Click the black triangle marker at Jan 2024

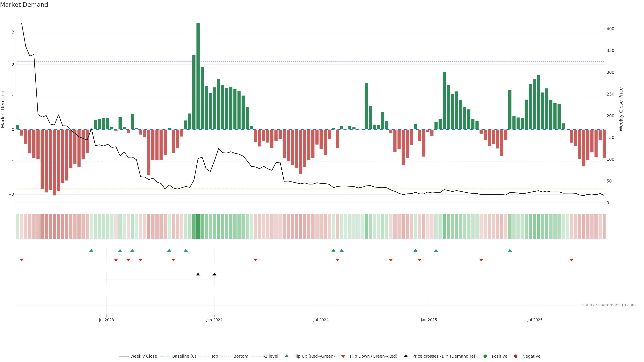pyautogui.click(x=214, y=274)
